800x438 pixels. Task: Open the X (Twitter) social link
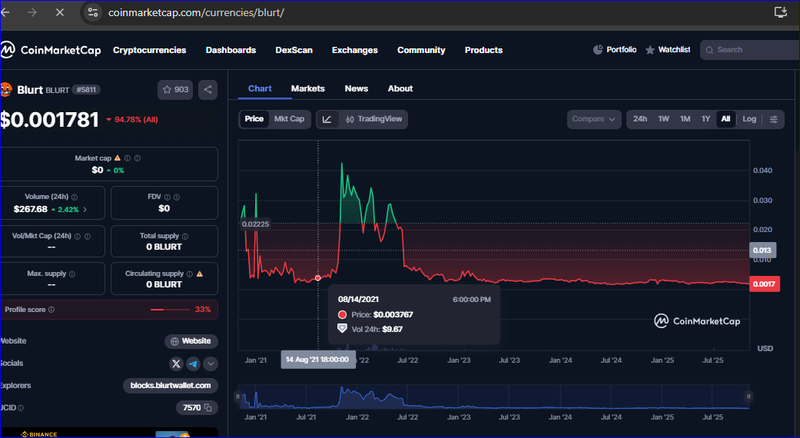click(x=176, y=363)
